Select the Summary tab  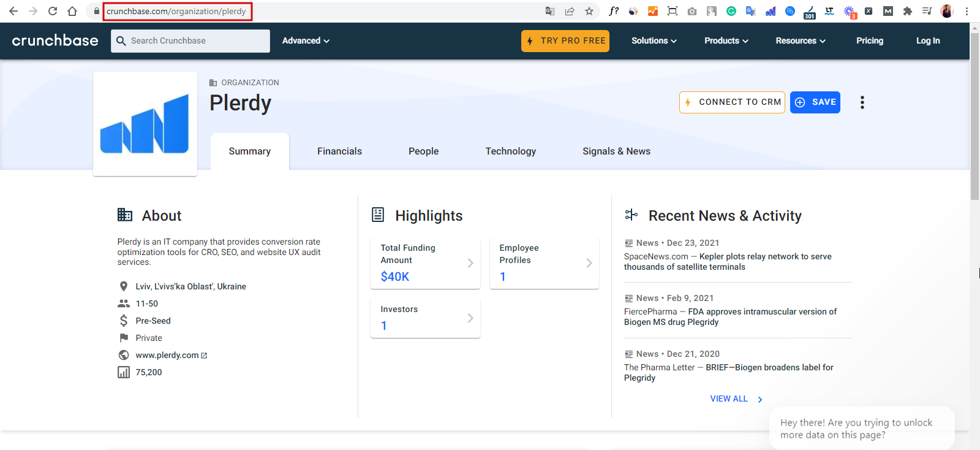(x=250, y=151)
